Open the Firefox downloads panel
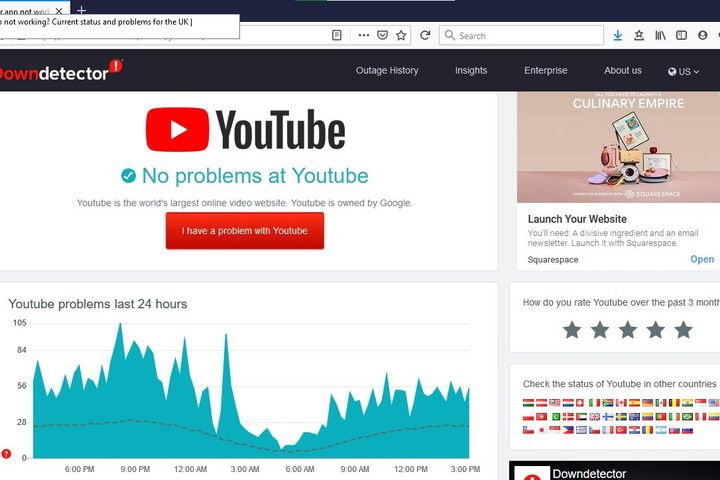The width and height of the screenshot is (720, 480). pyautogui.click(x=618, y=35)
